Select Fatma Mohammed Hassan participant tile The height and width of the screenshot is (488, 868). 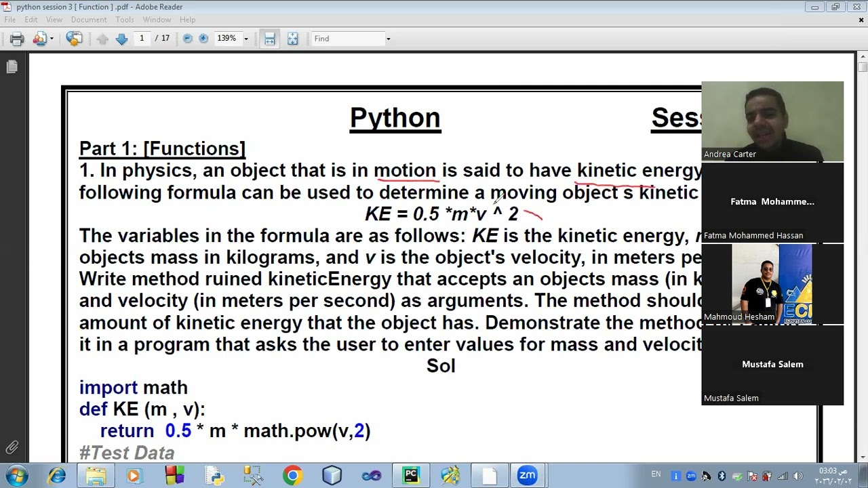click(x=772, y=203)
